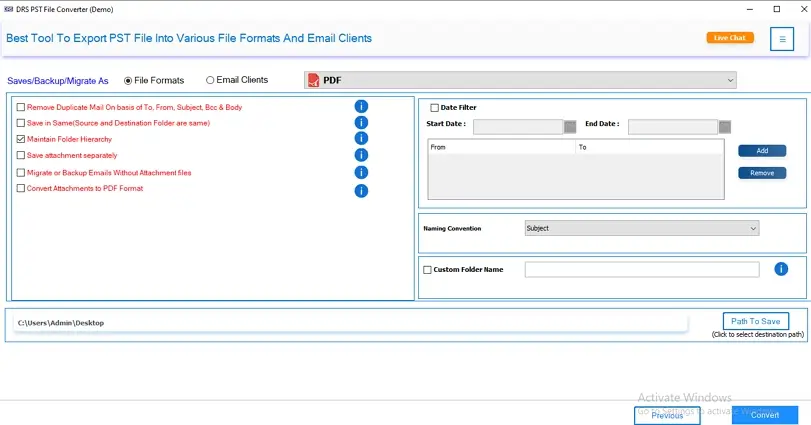Viewport: 811px width, 425px height.
Task: Go back with Previous button
Action: tap(667, 416)
